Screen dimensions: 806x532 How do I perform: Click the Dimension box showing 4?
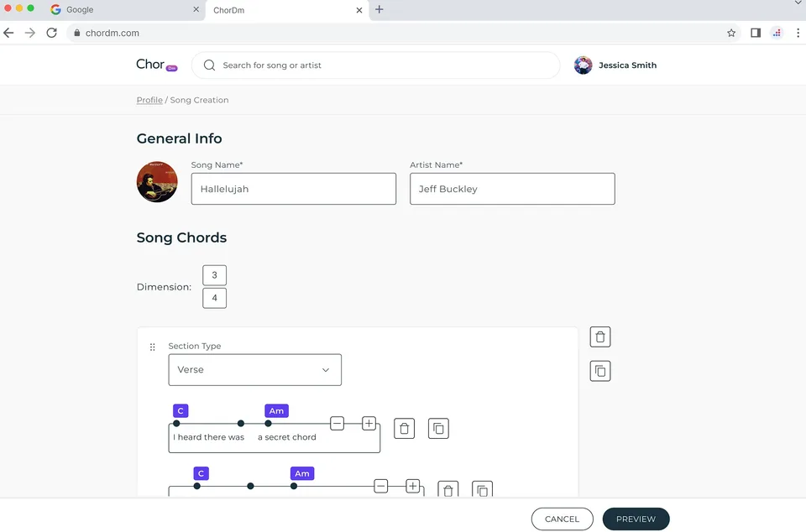[x=214, y=298]
